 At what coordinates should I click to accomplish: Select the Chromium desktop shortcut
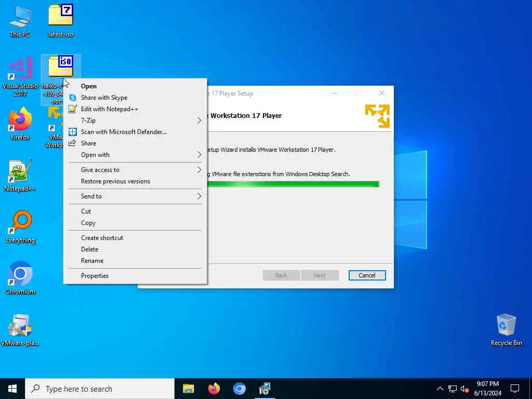(20, 278)
